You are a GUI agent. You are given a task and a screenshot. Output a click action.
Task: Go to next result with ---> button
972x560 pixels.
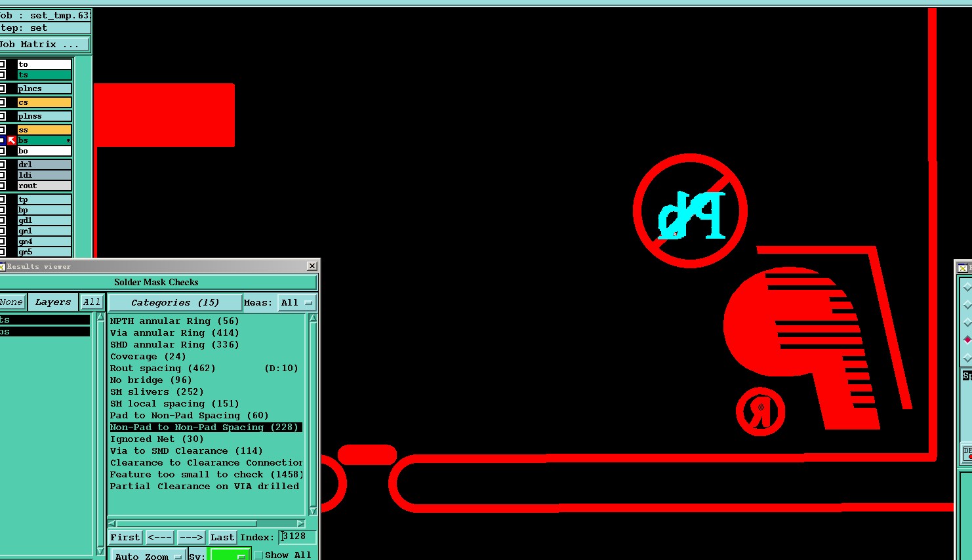coord(192,537)
